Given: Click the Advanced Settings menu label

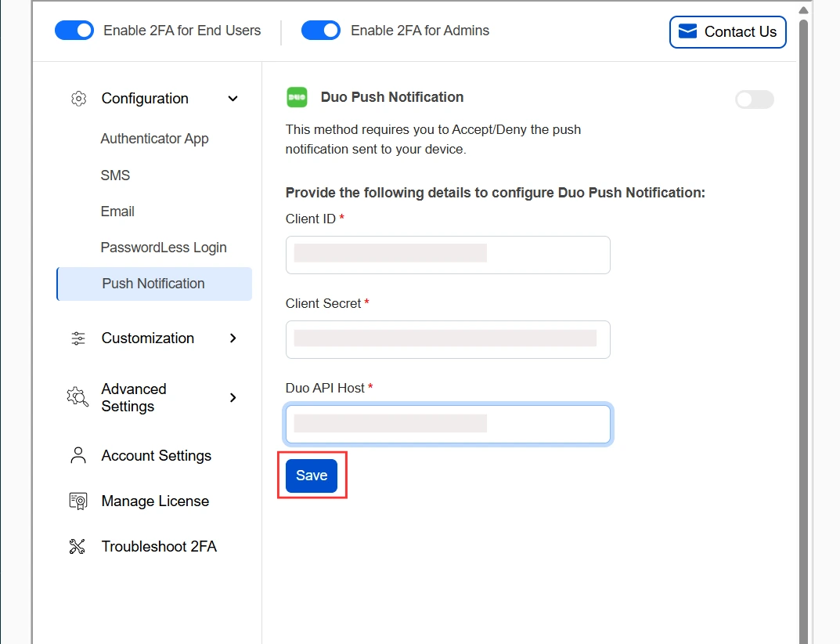Looking at the screenshot, I should (134, 397).
